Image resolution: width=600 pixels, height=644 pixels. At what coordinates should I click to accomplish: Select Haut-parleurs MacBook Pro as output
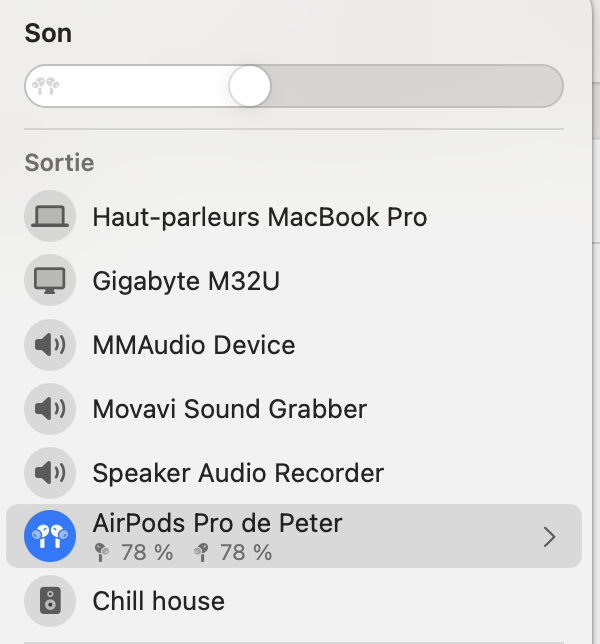tap(259, 217)
